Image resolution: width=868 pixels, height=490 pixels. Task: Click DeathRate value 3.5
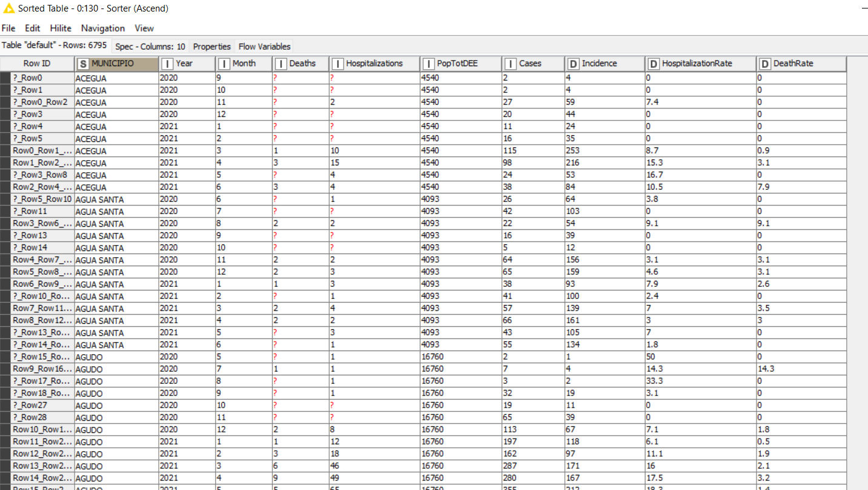(x=801, y=308)
